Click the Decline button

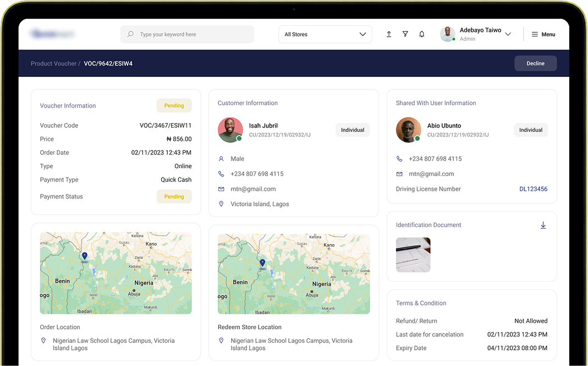[x=536, y=63]
